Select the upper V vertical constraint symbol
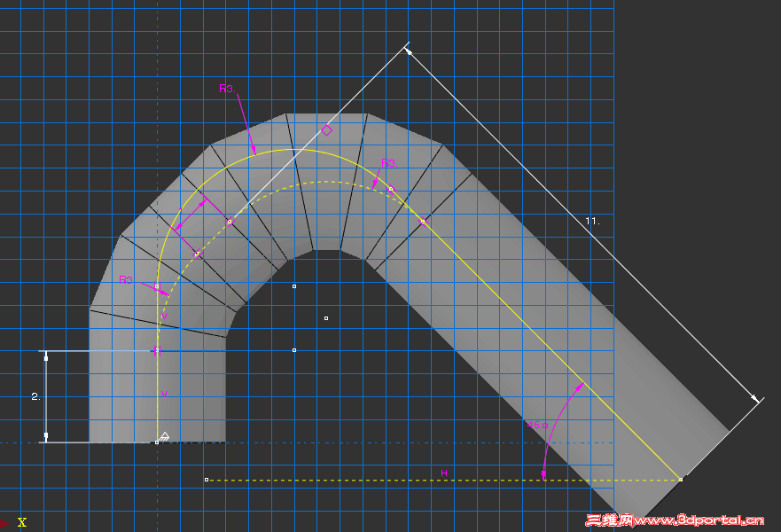This screenshot has width=781, height=532. coord(164,317)
